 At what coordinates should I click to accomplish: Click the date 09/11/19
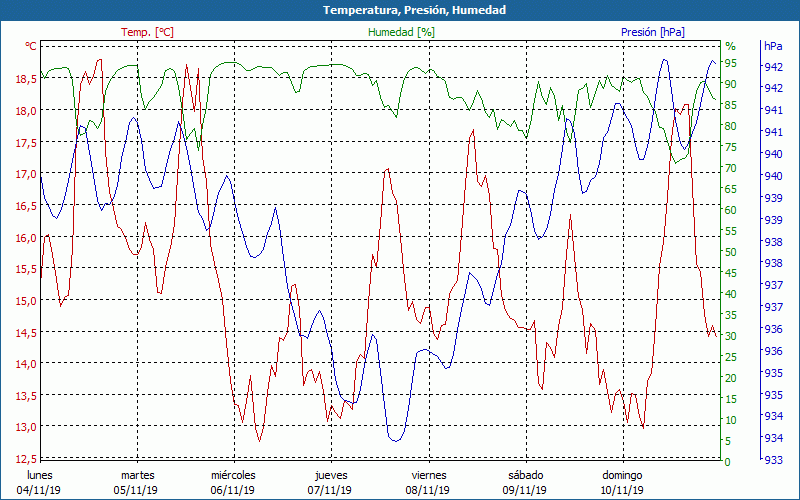(x=524, y=490)
